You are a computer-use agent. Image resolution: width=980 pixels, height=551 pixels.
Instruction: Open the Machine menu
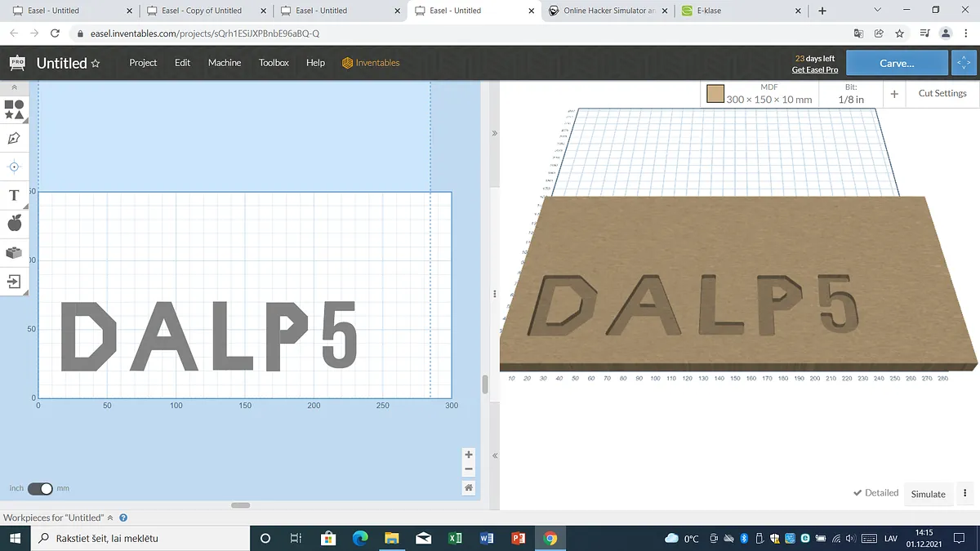click(x=224, y=63)
